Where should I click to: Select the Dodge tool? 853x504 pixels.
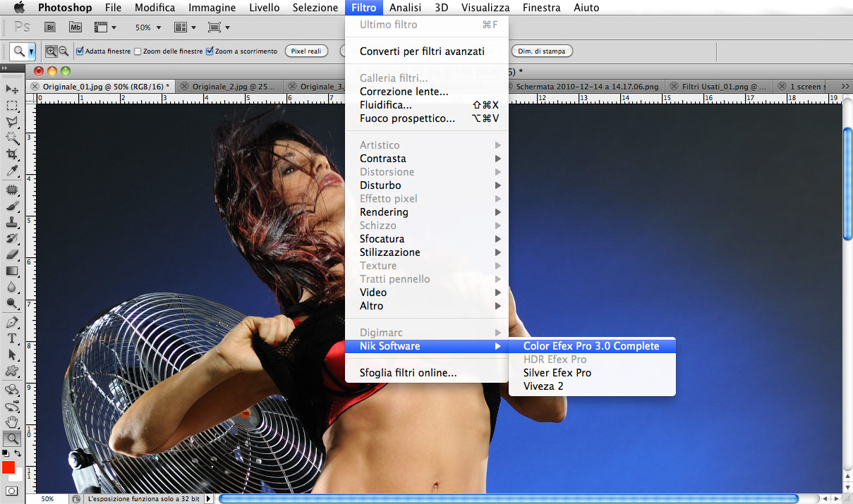12,304
